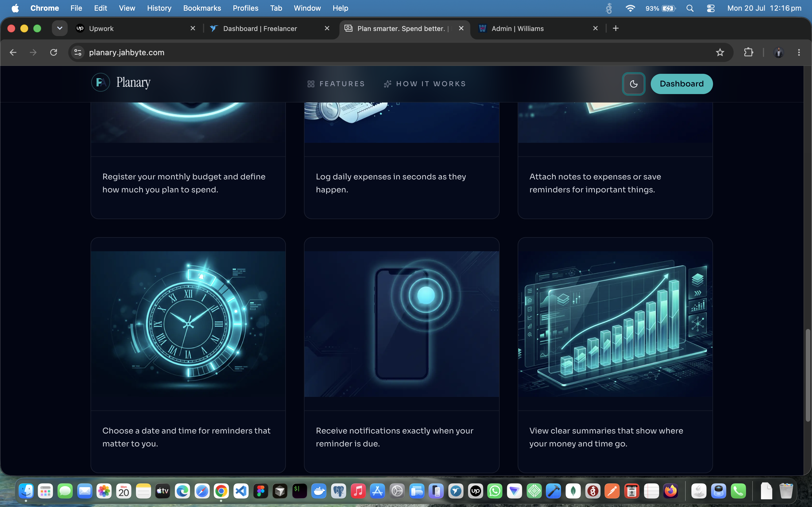Launch Visual Studio Code from the dock
This screenshot has width=812, height=507.
click(241, 491)
